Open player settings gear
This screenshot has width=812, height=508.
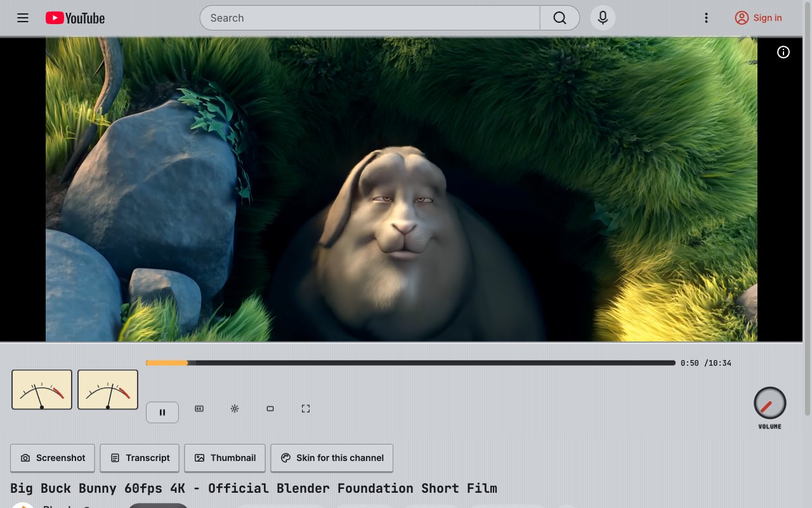click(235, 409)
